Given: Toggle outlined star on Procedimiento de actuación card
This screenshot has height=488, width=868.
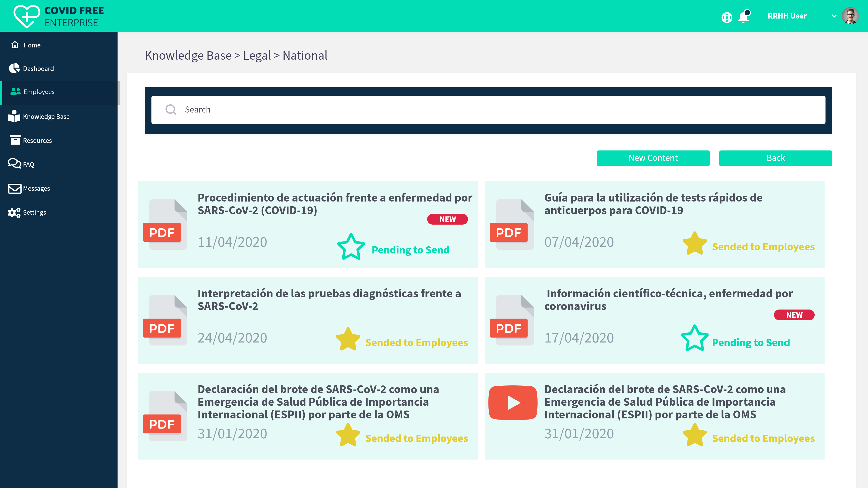Looking at the screenshot, I should [351, 247].
